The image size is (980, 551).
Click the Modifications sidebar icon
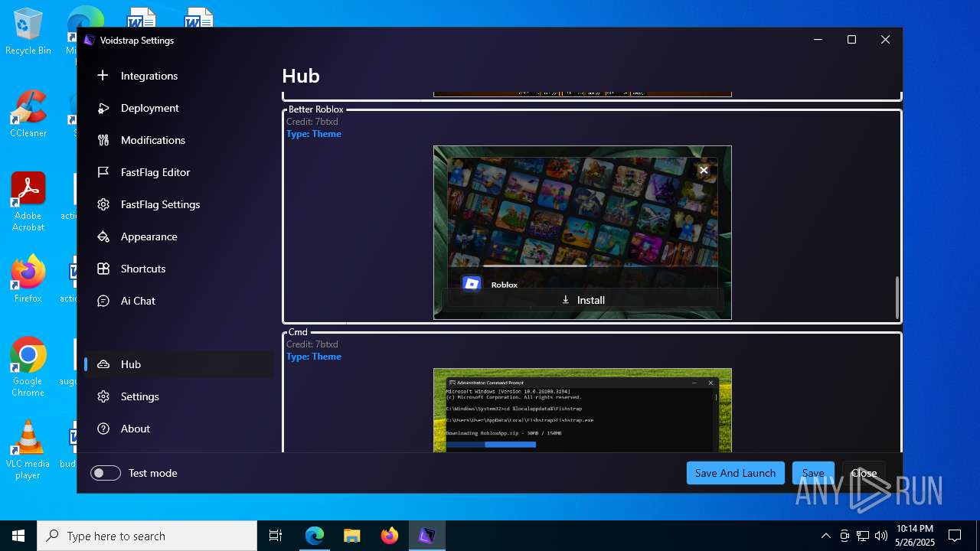(103, 140)
